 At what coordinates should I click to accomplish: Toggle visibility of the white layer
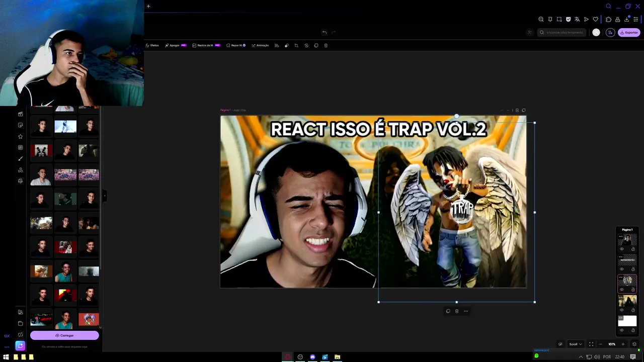click(x=621, y=330)
